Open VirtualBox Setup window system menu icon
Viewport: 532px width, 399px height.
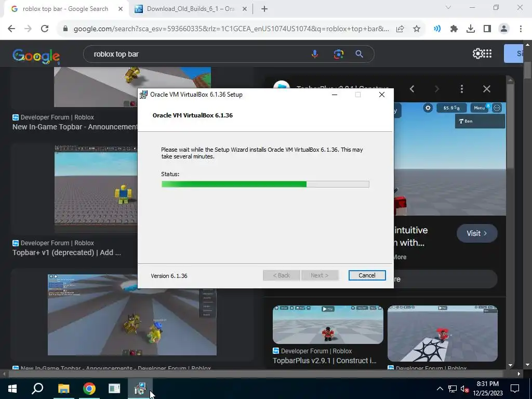pos(143,95)
